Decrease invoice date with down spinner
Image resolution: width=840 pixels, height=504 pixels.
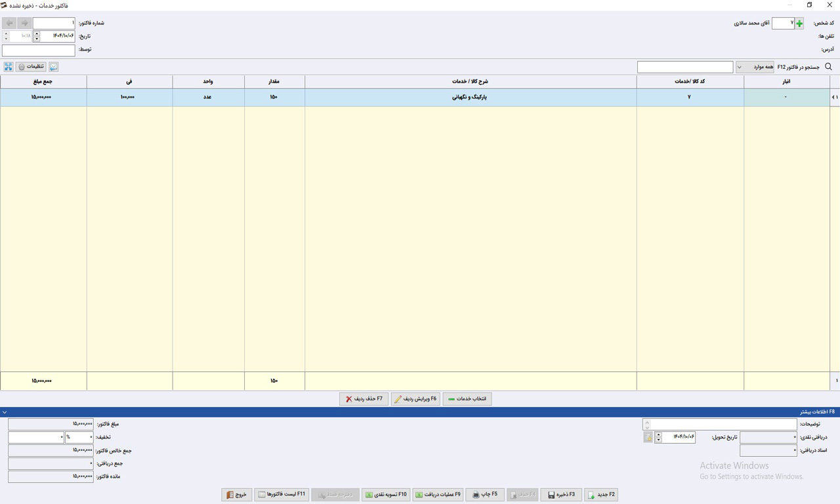tap(36, 39)
